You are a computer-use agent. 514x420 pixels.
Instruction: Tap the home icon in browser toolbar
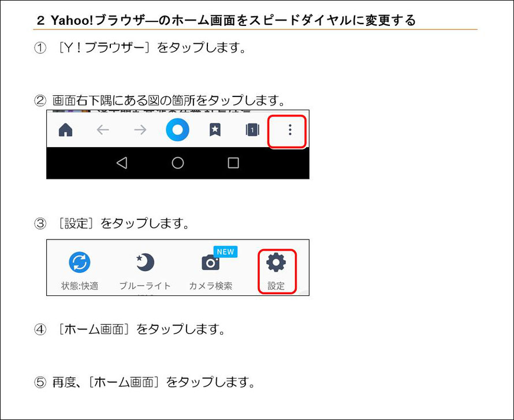click(66, 130)
